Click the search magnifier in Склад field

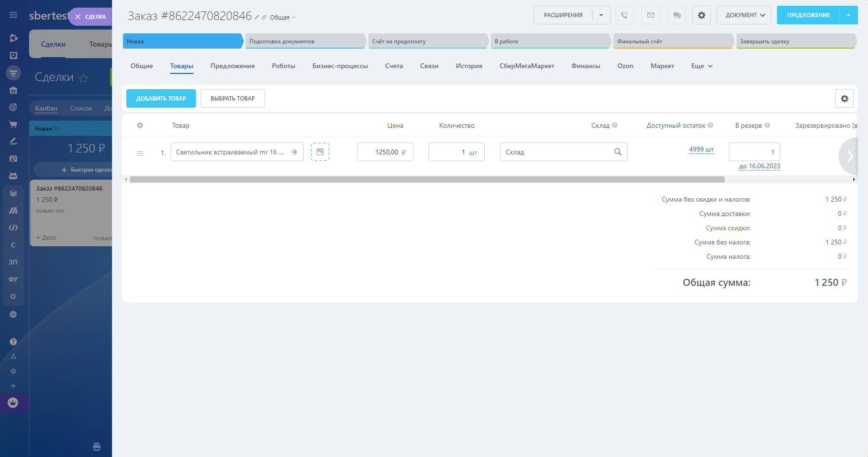618,152
